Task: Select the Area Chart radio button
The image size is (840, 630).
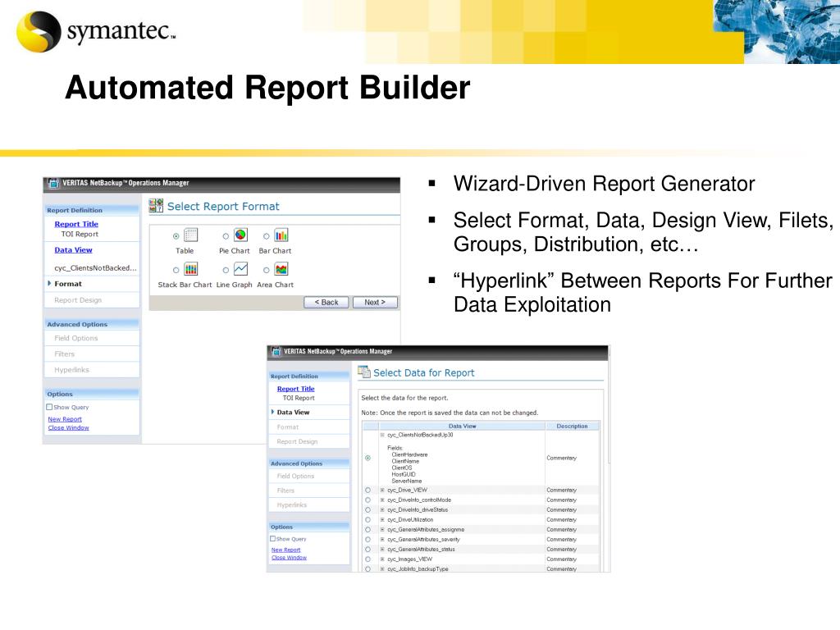Action: pyautogui.click(x=267, y=270)
